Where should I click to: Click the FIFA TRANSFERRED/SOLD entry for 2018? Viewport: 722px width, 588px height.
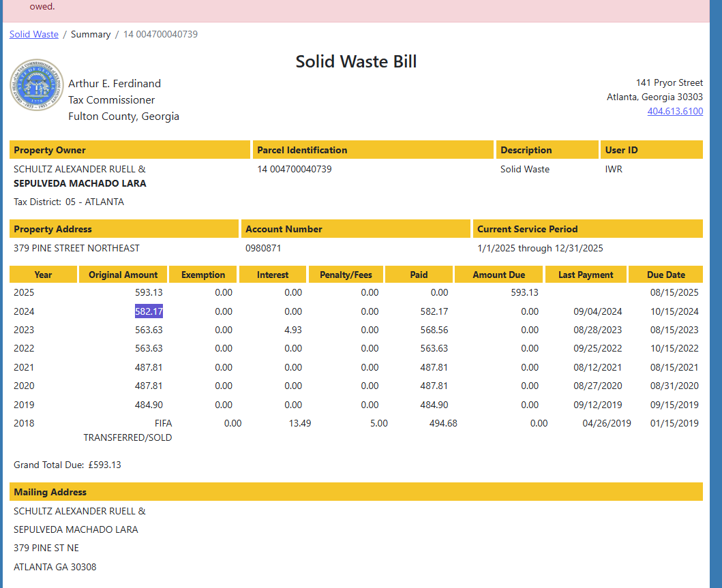[x=128, y=431]
